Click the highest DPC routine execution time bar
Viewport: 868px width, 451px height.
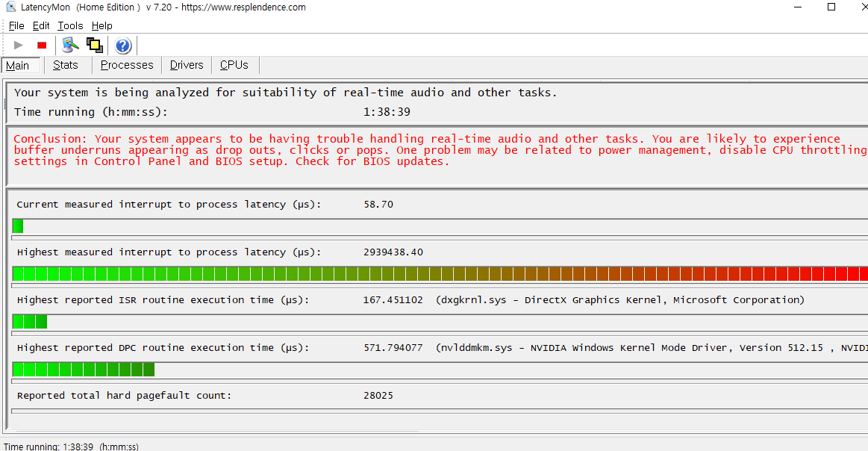(84, 369)
